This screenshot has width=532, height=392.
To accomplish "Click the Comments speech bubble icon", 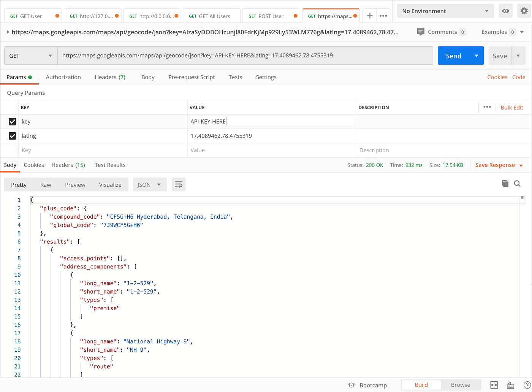I will pos(421,32).
